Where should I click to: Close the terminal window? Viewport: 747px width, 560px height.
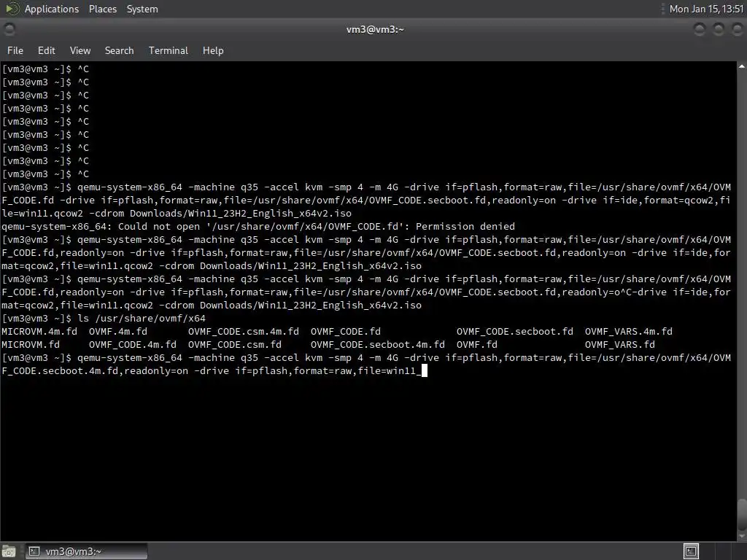[737, 29]
